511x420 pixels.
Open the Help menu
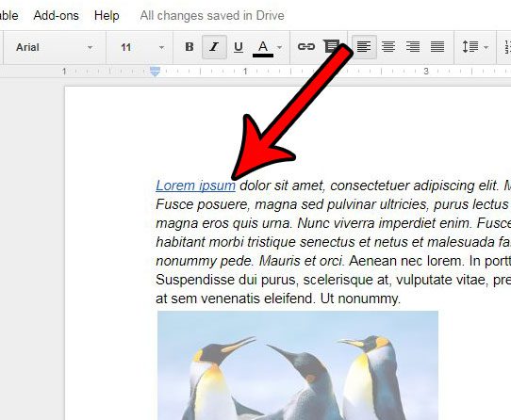click(107, 16)
